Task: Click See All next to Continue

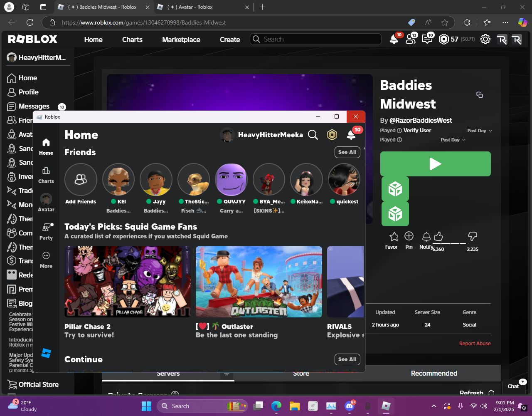Action: pos(347,359)
